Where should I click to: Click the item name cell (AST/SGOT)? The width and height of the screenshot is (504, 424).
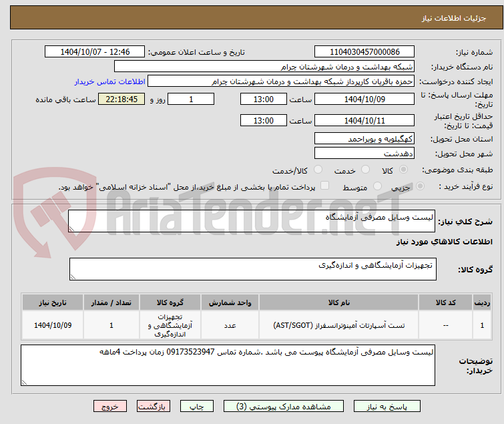(339, 325)
